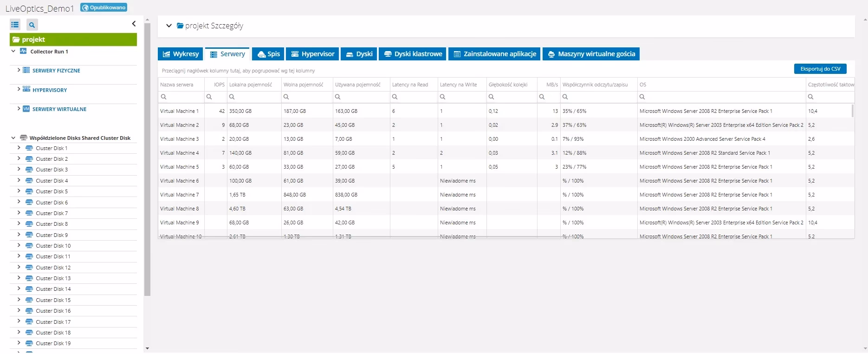Click the Nazwa serwera filter input field

point(184,97)
